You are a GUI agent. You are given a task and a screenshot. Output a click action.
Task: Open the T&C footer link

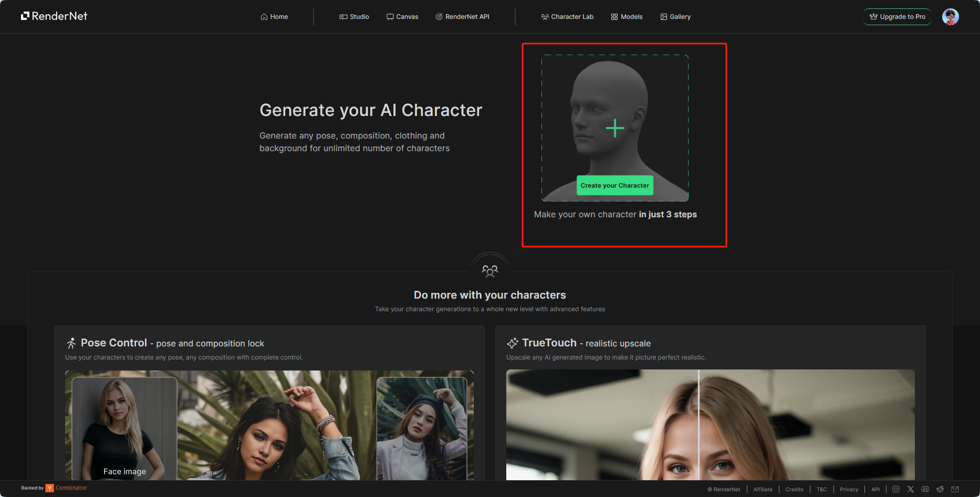pyautogui.click(x=822, y=489)
